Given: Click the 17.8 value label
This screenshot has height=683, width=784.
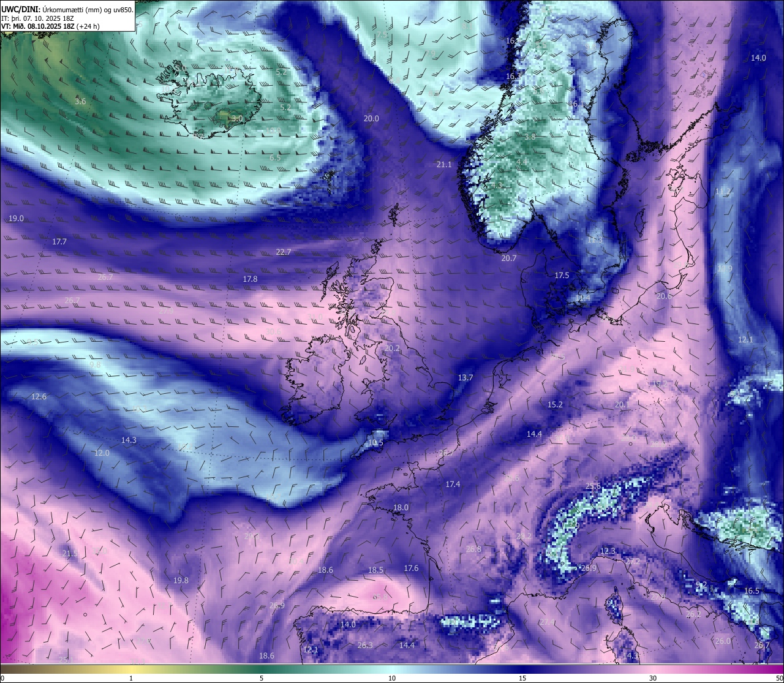Looking at the screenshot, I should [250, 279].
